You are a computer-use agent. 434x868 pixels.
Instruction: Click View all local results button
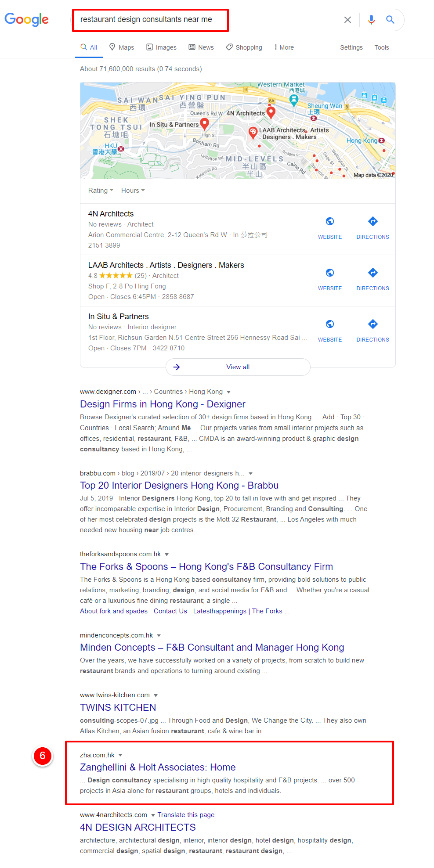pos(238,367)
